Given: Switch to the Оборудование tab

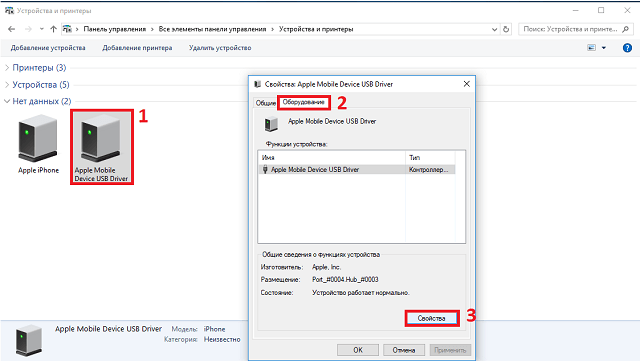Looking at the screenshot, I should [x=304, y=102].
